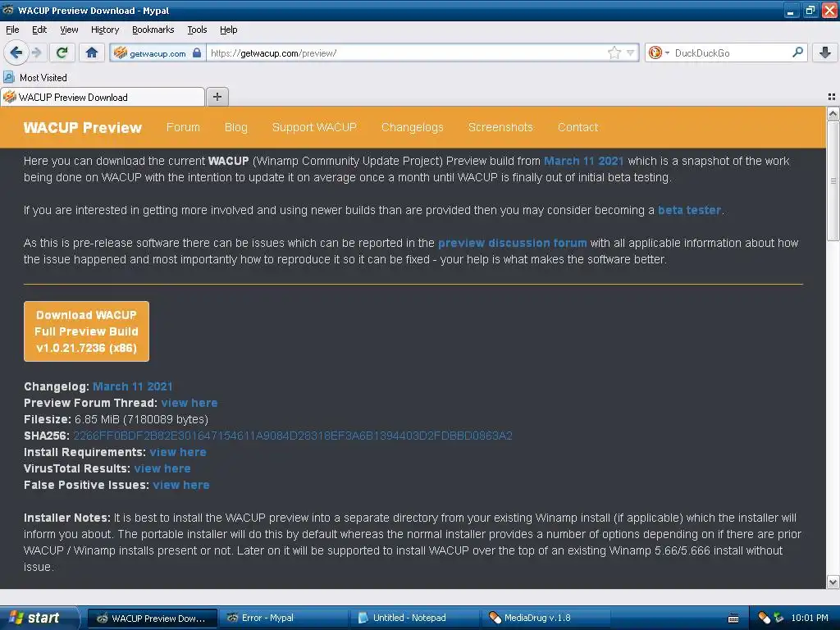Open False Positive Issues view here link
This screenshot has width=840, height=630.
[x=181, y=485]
